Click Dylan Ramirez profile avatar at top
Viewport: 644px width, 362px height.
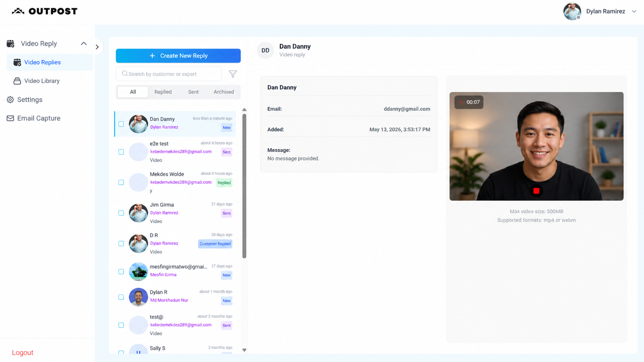coord(572,11)
